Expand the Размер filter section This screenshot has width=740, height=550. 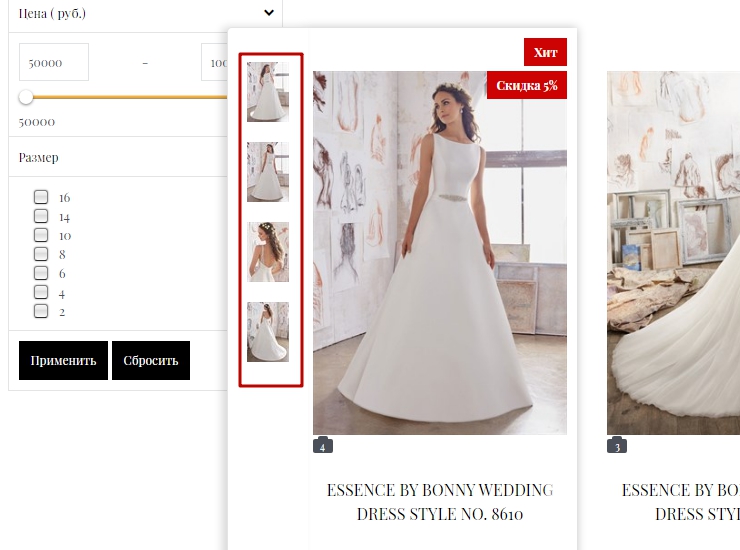coord(39,157)
